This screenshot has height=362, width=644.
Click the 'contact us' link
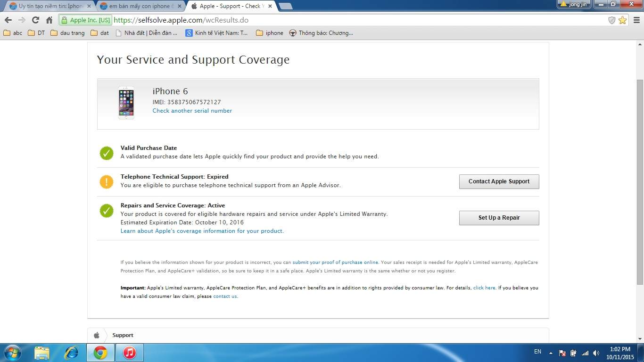click(x=225, y=296)
